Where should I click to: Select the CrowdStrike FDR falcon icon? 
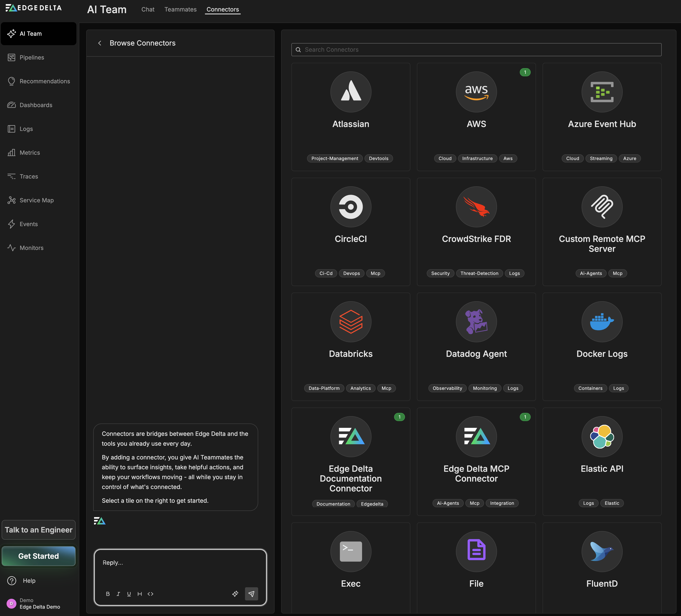pyautogui.click(x=476, y=207)
